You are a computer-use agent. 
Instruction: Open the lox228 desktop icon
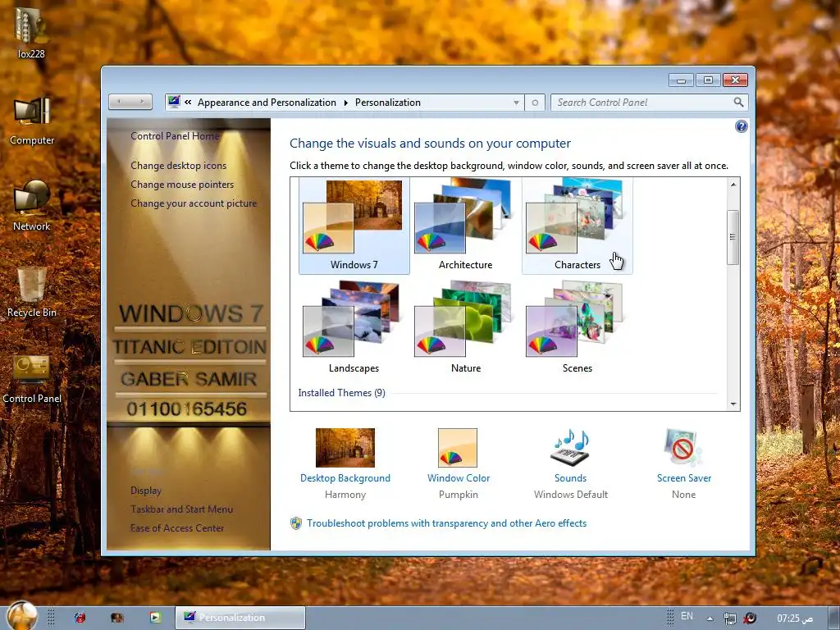31,32
